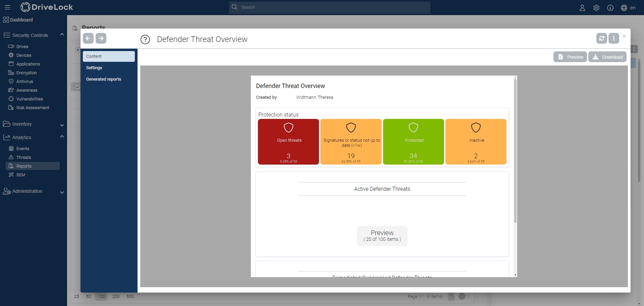Click the Preview button in toolbar
The height and width of the screenshot is (306, 644).
pos(570,57)
